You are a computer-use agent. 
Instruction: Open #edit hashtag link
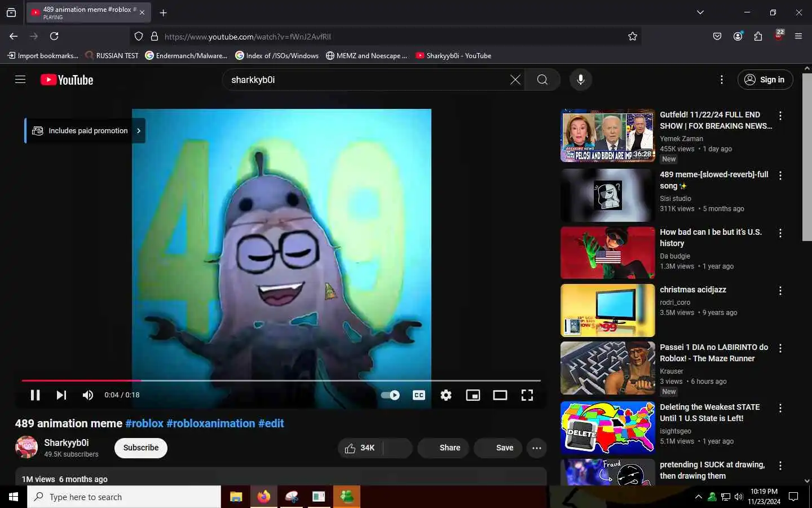click(x=271, y=423)
